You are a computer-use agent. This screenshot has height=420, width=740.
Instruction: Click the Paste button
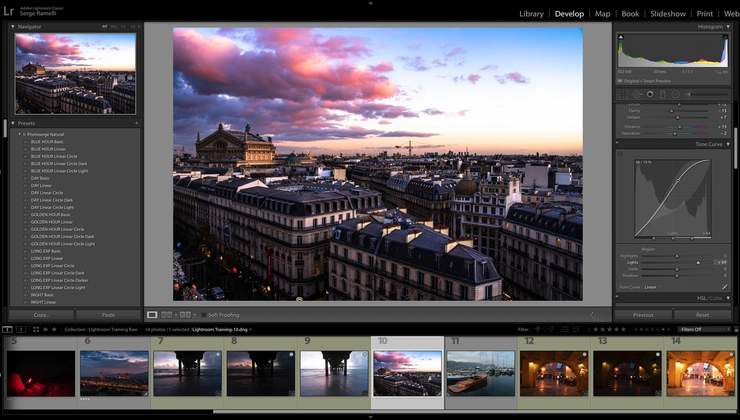[108, 315]
